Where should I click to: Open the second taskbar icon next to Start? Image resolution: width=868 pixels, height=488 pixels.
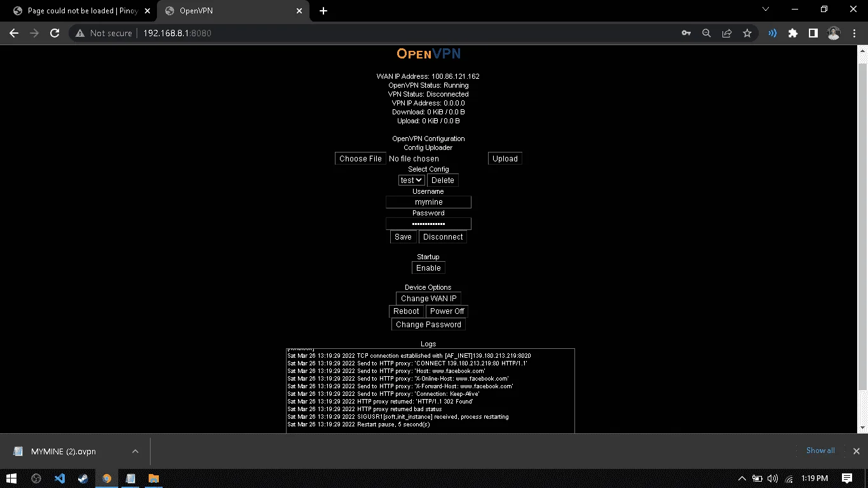pyautogui.click(x=36, y=478)
